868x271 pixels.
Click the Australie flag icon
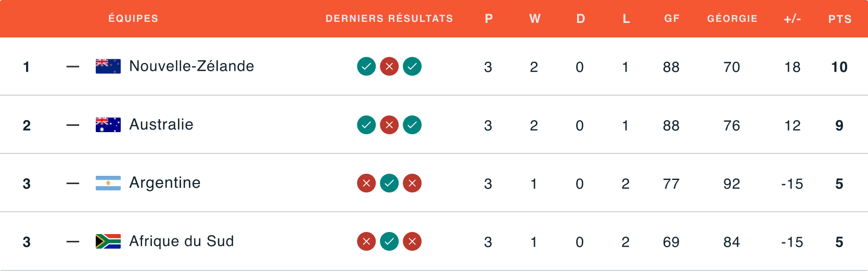tap(108, 125)
